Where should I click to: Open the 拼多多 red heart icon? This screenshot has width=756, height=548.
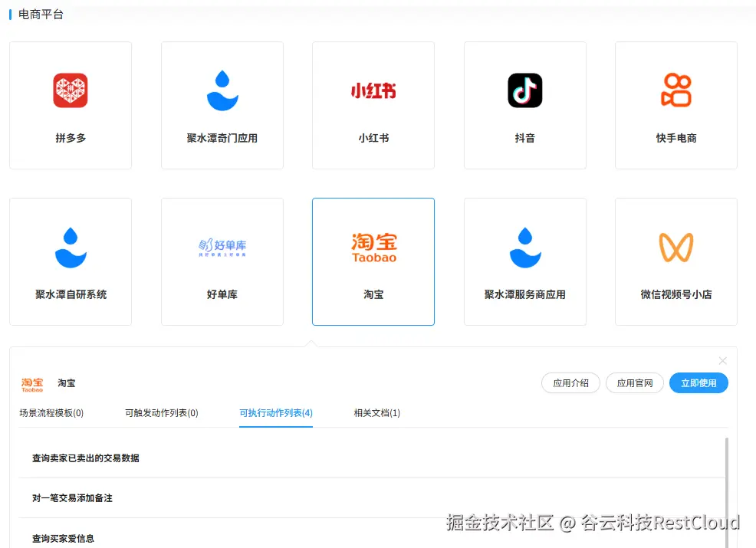[x=71, y=90]
